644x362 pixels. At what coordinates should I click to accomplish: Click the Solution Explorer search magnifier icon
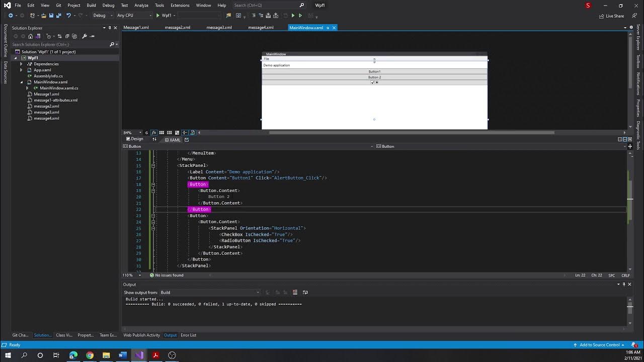(x=112, y=44)
